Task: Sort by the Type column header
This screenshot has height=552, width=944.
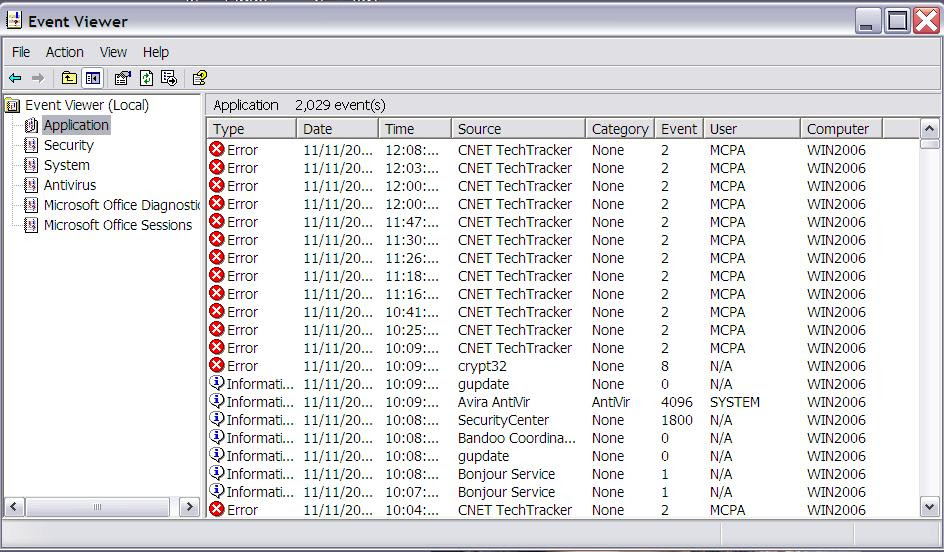Action: 252,129
